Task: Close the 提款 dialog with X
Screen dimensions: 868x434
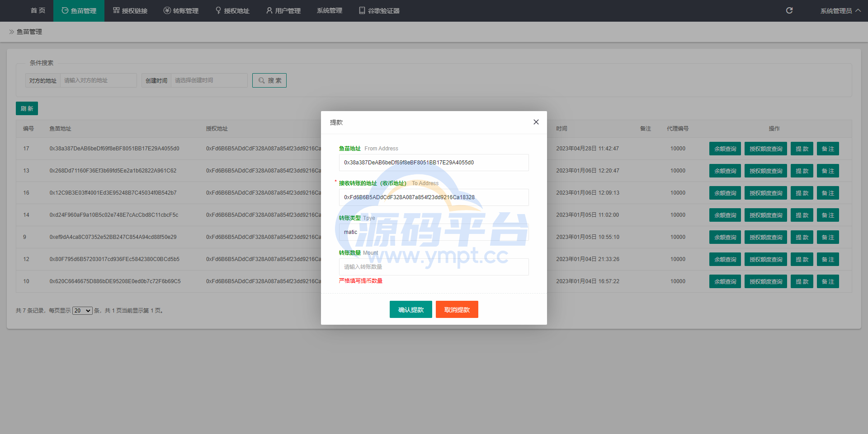Action: pyautogui.click(x=536, y=122)
